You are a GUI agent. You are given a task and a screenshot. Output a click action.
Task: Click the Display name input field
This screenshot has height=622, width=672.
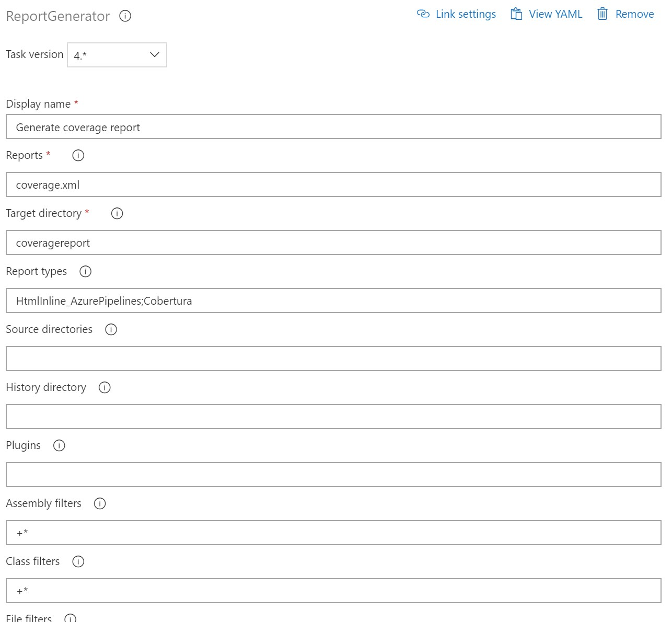[x=333, y=127]
